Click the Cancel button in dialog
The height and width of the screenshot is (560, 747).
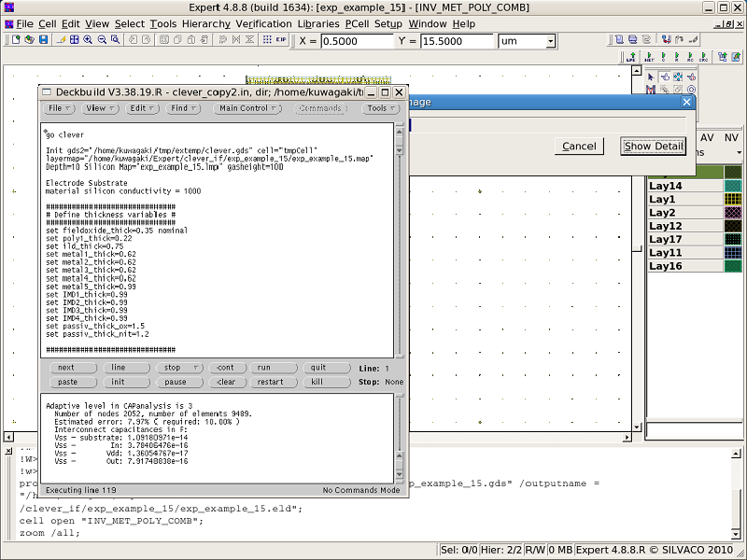[x=579, y=146]
